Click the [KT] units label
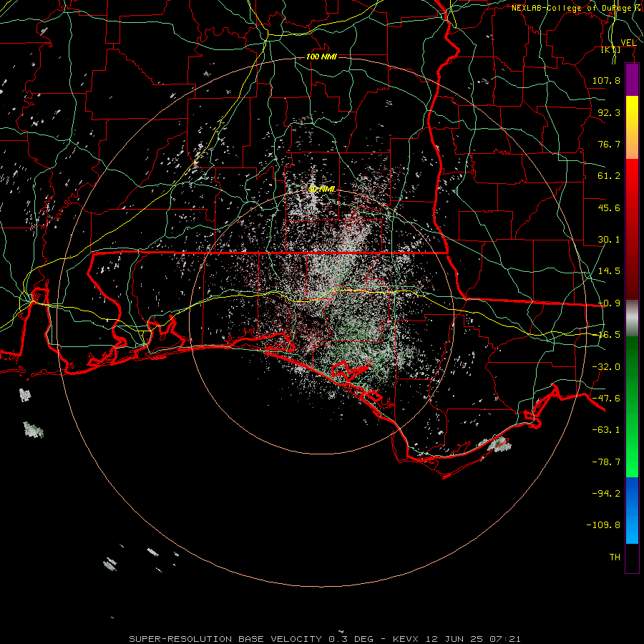This screenshot has height=644, width=644. [610, 49]
